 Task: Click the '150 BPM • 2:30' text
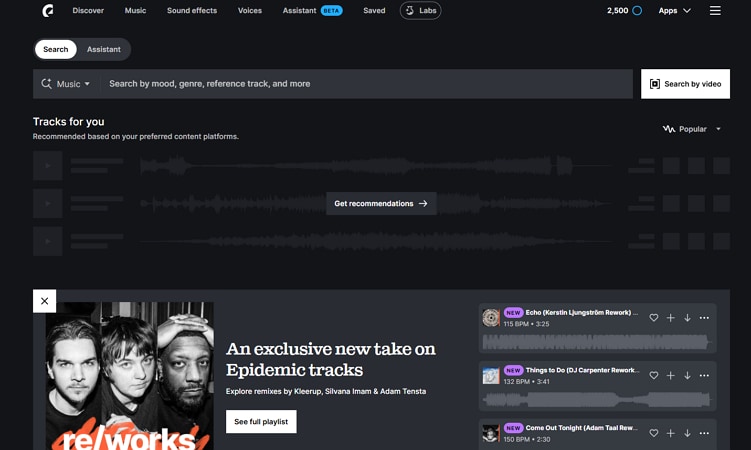tap(527, 439)
